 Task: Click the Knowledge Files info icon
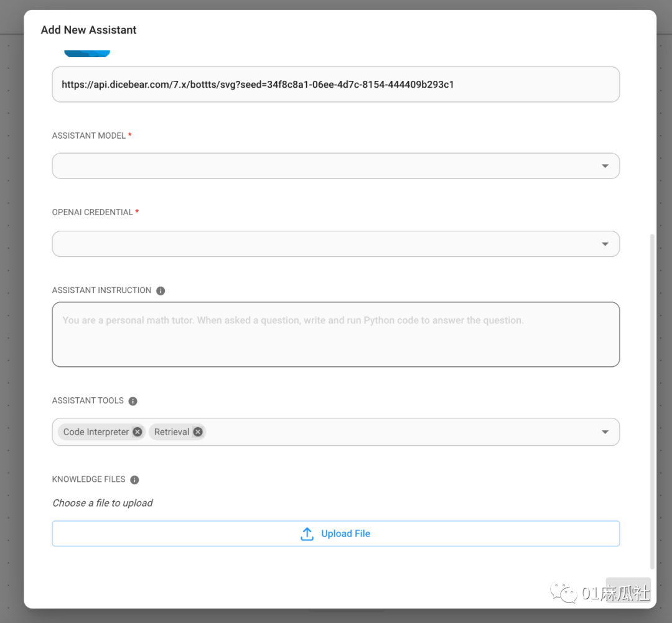134,480
